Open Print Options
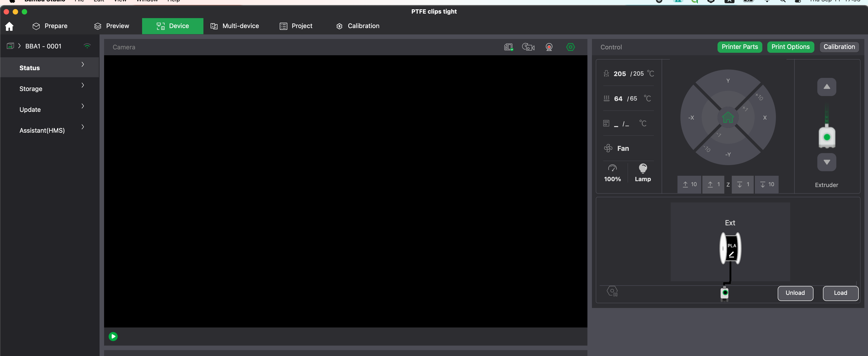Image resolution: width=868 pixels, height=356 pixels. point(791,47)
